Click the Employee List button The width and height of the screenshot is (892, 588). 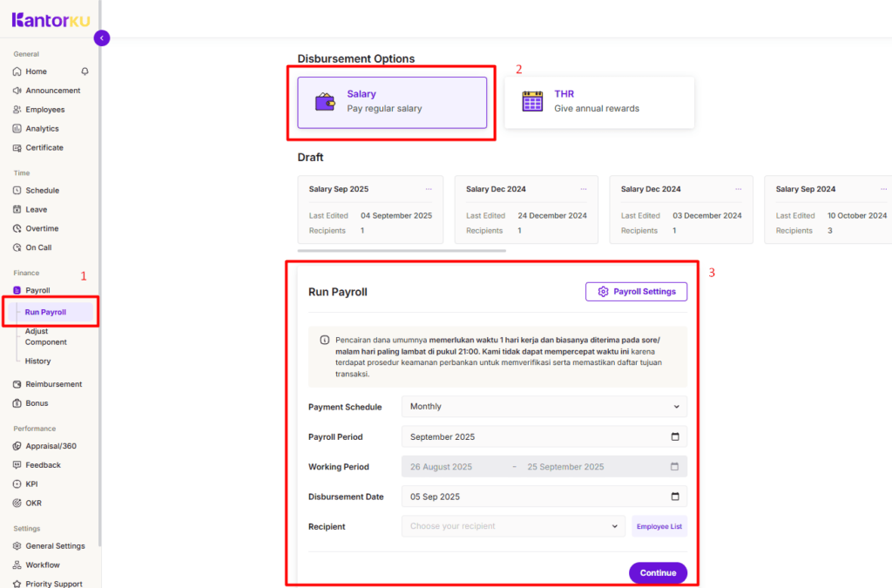pos(659,526)
